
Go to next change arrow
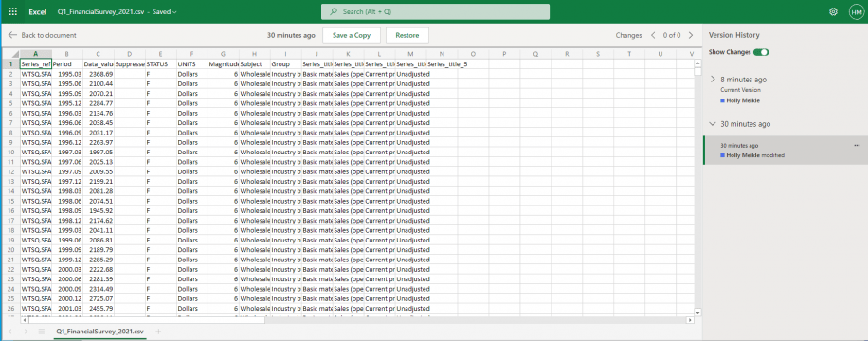690,35
